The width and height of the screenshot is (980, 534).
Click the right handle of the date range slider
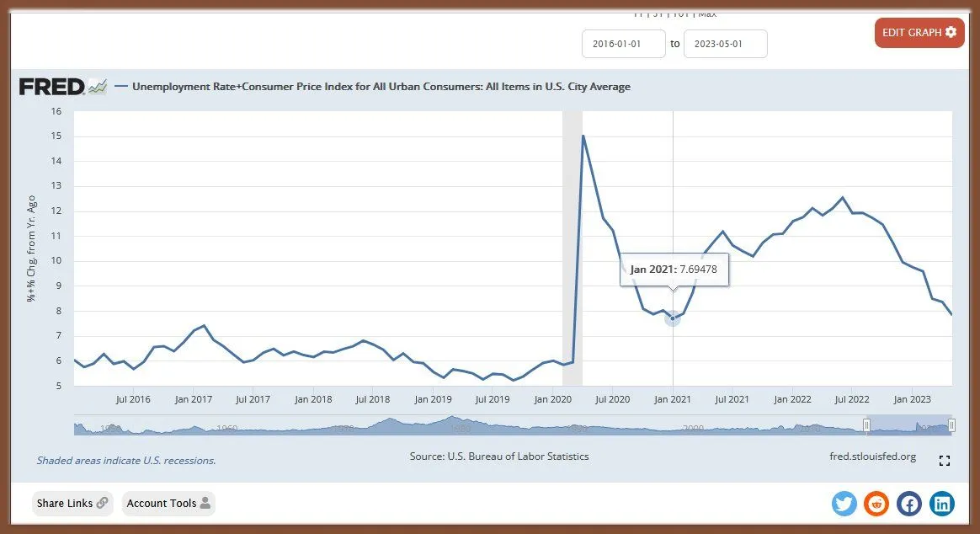point(951,425)
